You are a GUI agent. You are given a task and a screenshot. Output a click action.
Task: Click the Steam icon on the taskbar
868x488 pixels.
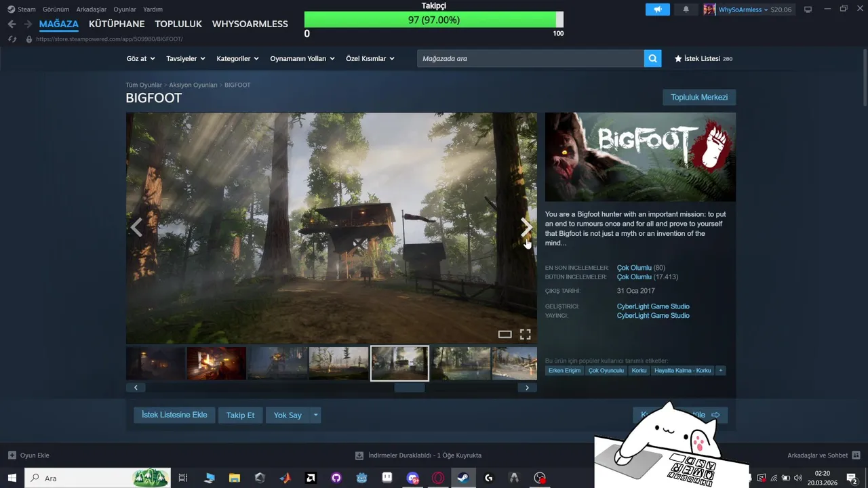pyautogui.click(x=463, y=478)
